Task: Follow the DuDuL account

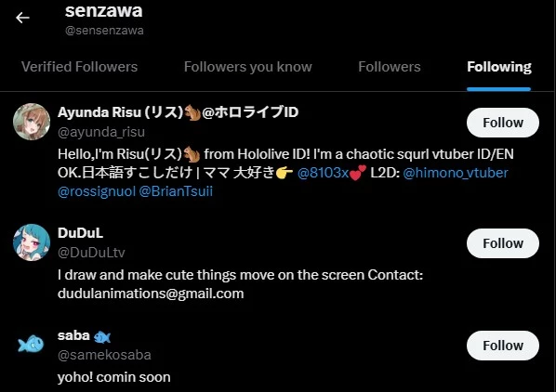Action: 503,243
